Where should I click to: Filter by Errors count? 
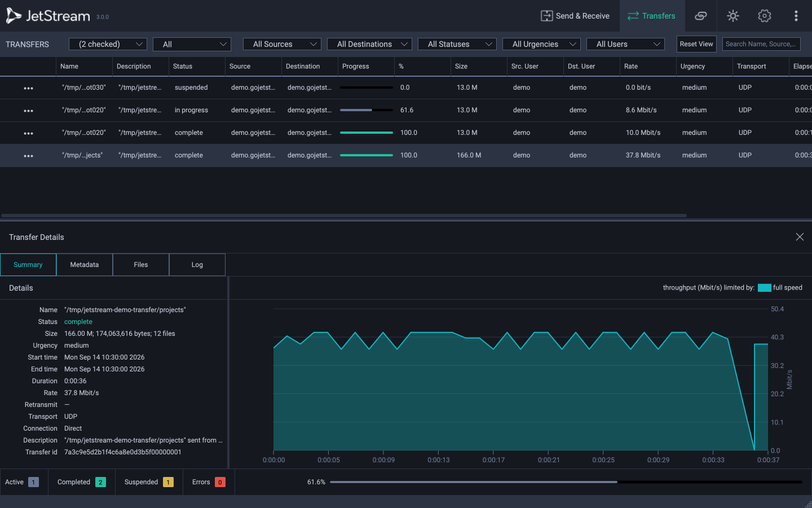tap(209, 482)
